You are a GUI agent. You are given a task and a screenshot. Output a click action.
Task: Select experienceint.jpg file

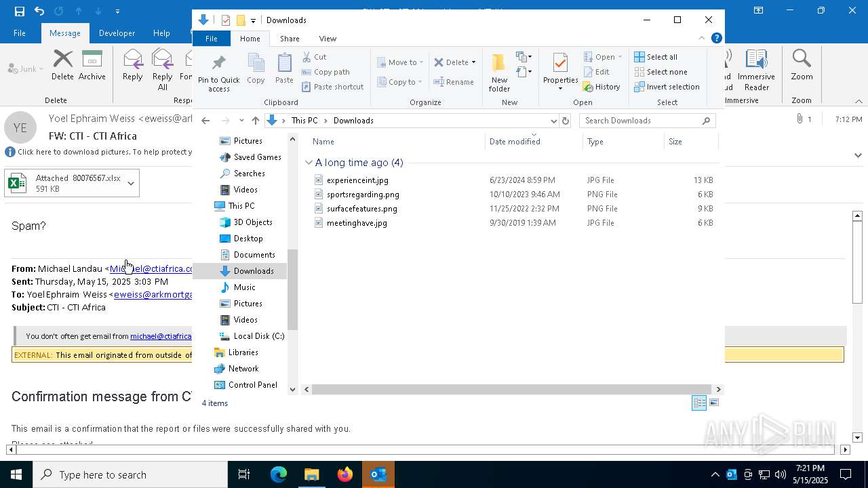pos(357,180)
